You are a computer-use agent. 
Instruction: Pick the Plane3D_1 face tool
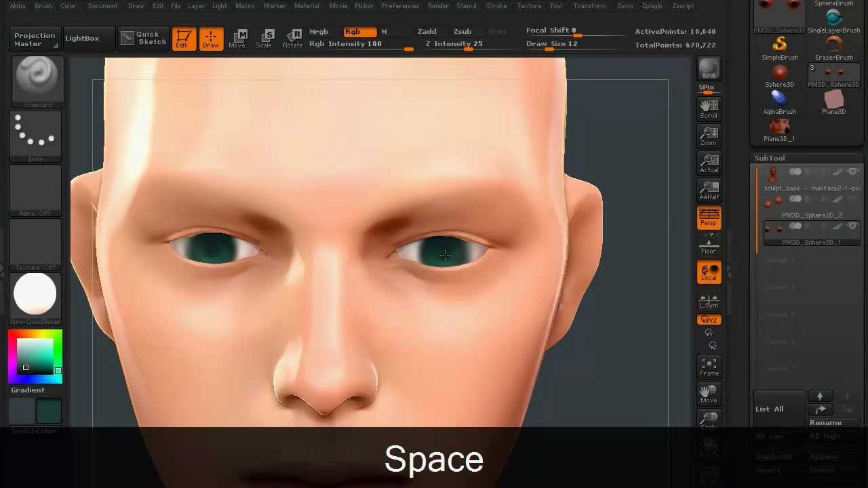coord(779,129)
